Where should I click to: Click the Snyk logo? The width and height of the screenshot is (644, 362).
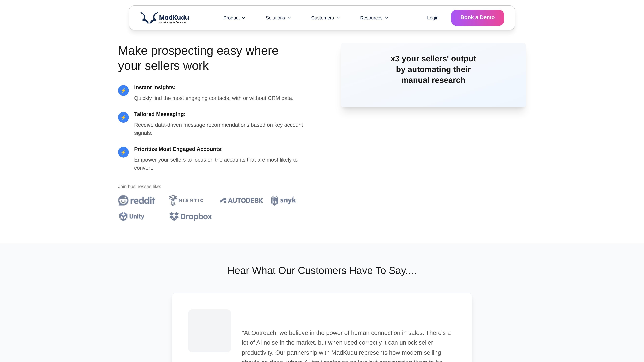tap(283, 200)
